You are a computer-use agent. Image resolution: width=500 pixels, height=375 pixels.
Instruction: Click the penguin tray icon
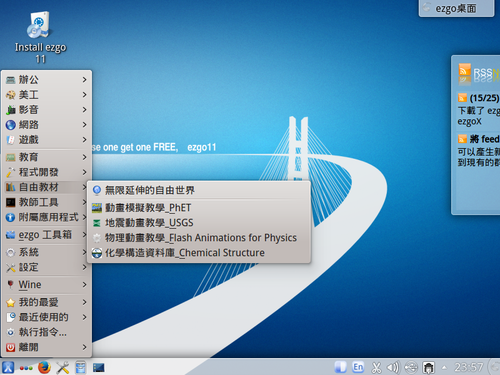(x=428, y=367)
